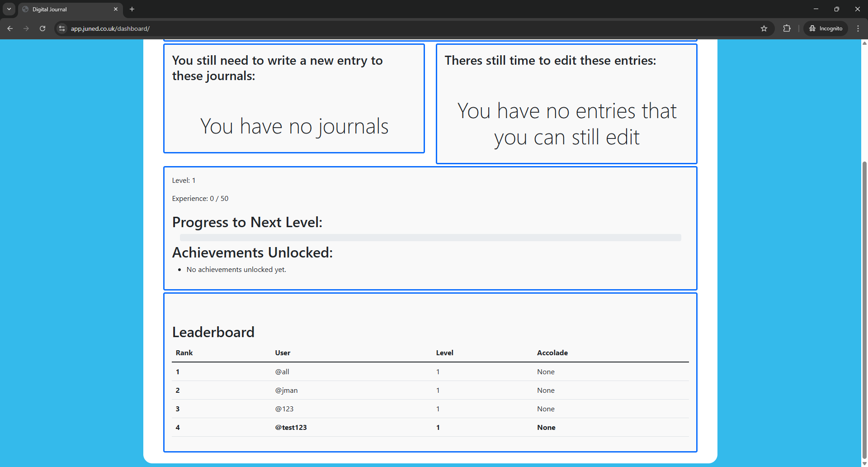Click the Progress to Next Level bar
The height and width of the screenshot is (467, 868).
(430, 238)
